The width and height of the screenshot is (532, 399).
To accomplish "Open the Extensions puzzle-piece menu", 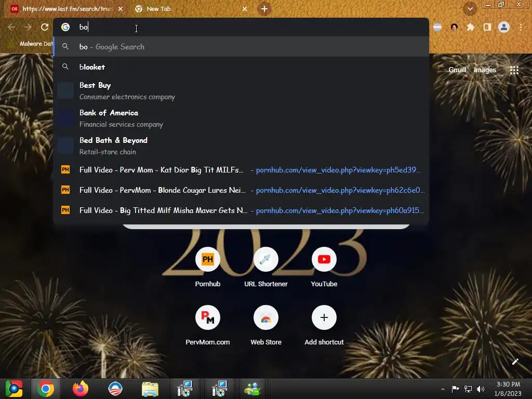I will click(471, 27).
